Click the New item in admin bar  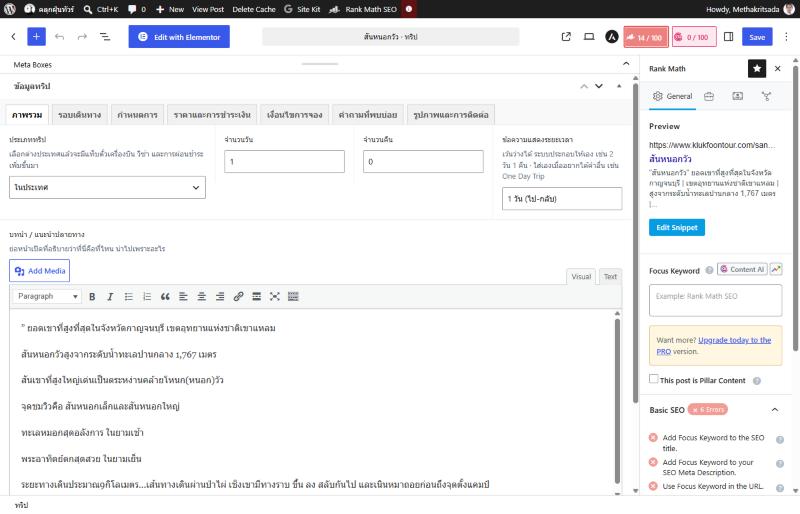170,9
